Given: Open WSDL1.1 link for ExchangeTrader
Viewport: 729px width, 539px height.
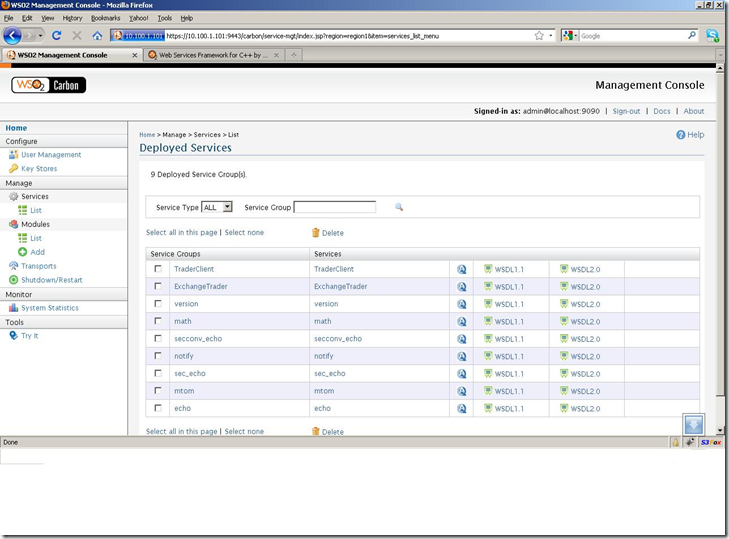Looking at the screenshot, I should click(x=503, y=286).
